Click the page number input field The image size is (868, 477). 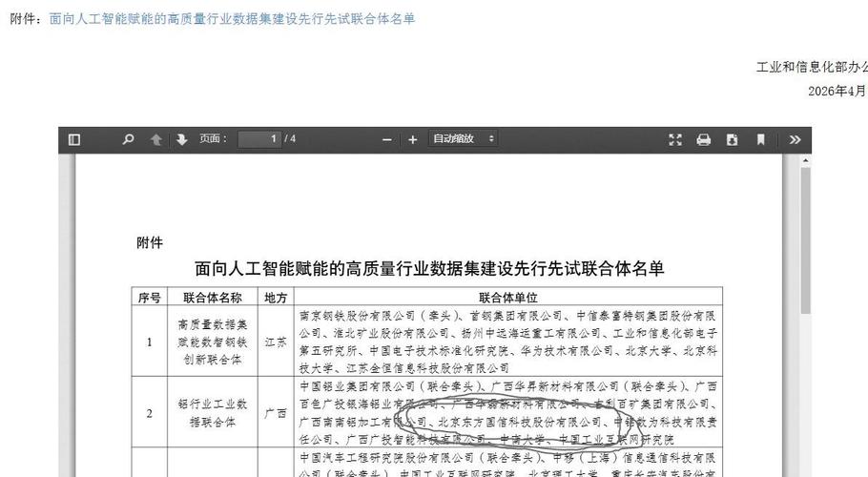click(259, 139)
